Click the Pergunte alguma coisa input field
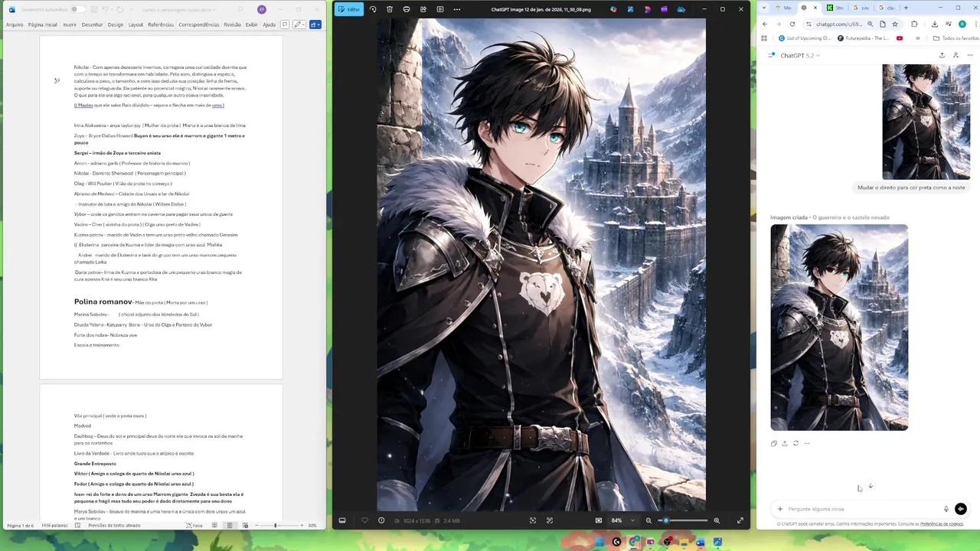 (x=842, y=508)
